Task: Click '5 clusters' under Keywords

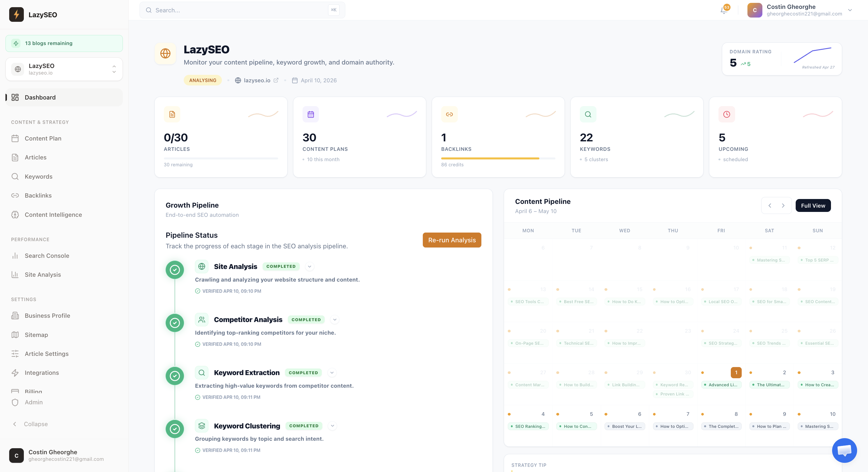Action: 596,159
